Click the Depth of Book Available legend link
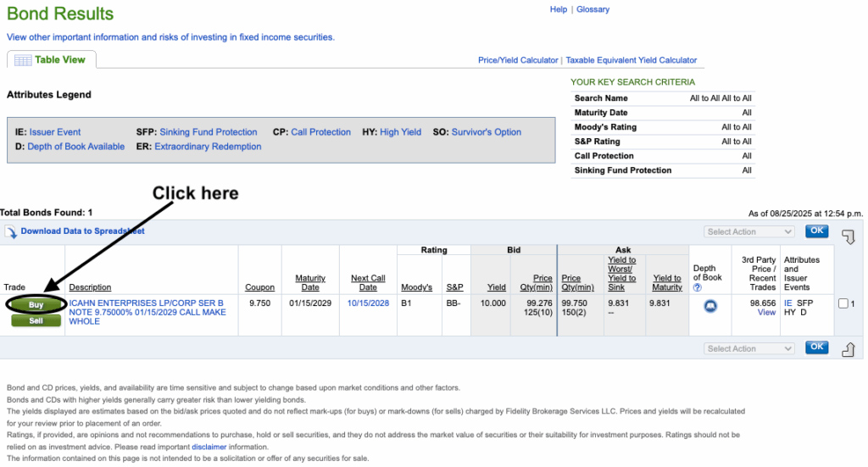 [75, 147]
